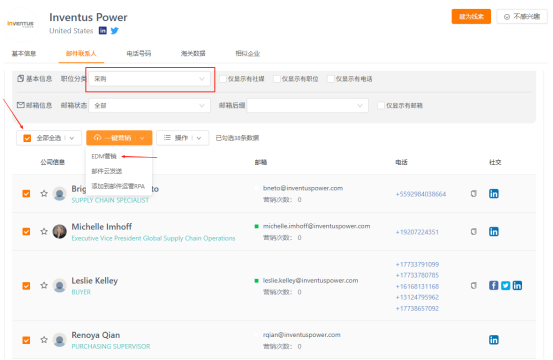
Task: Click the Inventus company logo
Action: click(x=20, y=24)
